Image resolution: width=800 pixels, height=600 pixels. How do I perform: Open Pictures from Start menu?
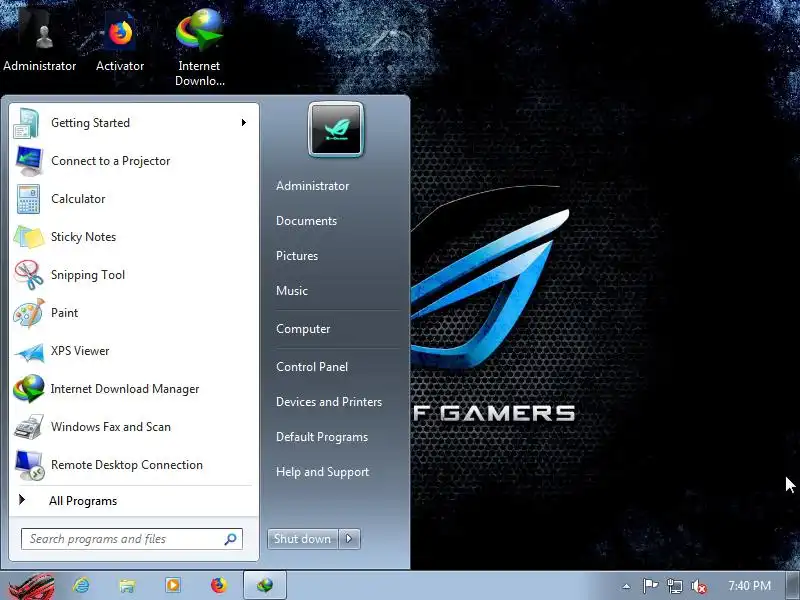coord(296,256)
